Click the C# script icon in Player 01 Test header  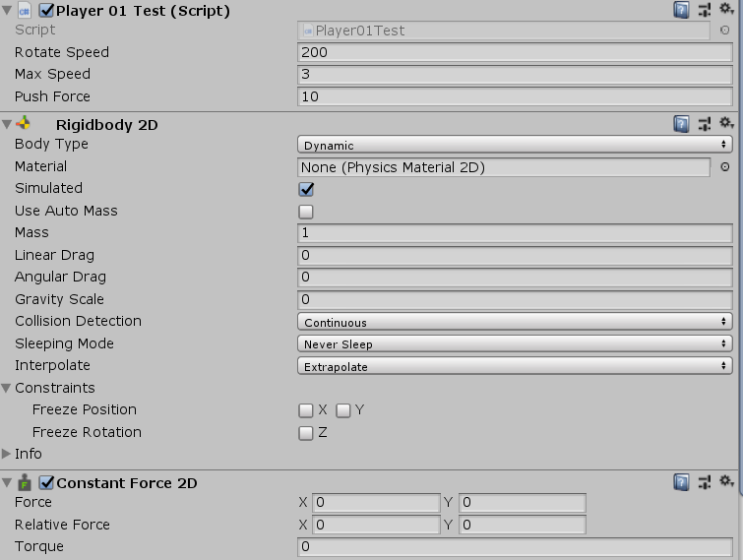(25, 11)
